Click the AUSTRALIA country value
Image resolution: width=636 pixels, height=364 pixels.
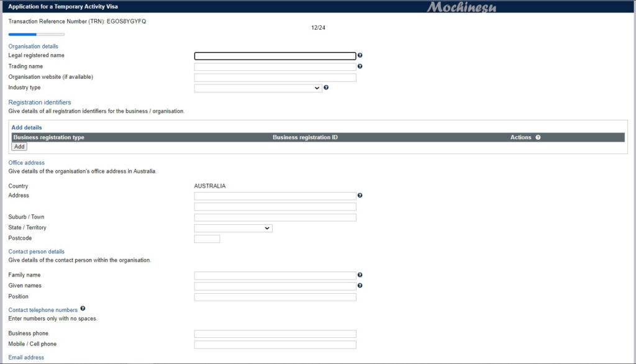pos(210,186)
